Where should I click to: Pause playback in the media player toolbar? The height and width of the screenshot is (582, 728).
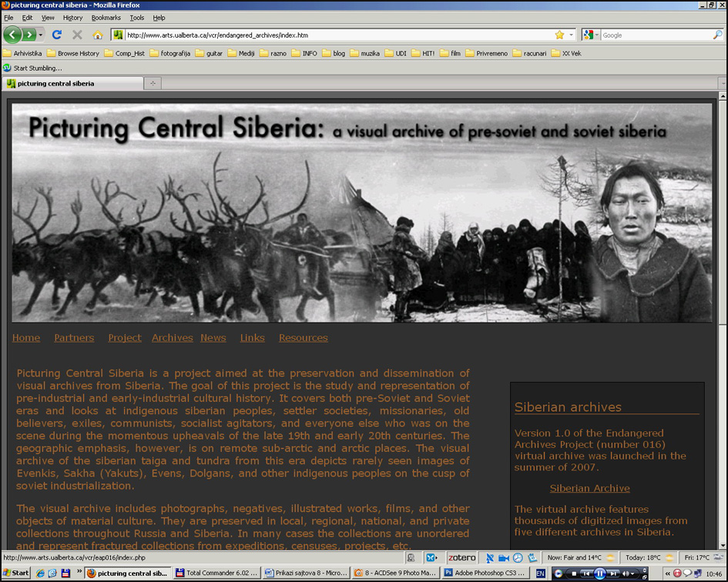click(599, 574)
